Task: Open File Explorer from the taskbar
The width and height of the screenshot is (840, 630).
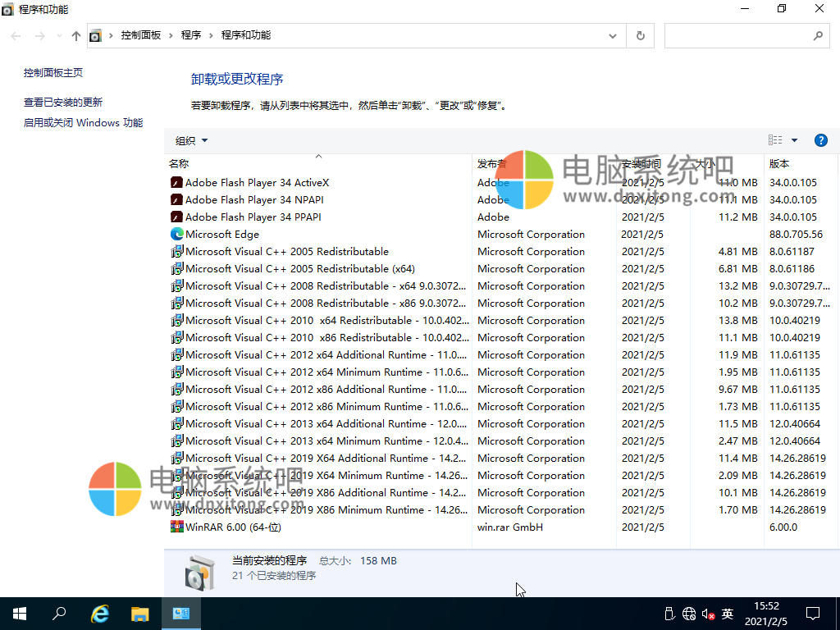Action: point(139,614)
